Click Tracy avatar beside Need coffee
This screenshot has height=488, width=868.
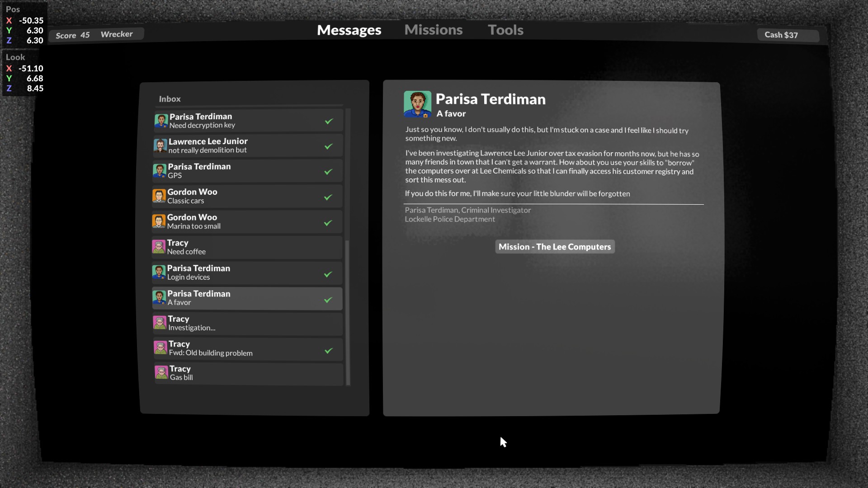[x=159, y=247]
